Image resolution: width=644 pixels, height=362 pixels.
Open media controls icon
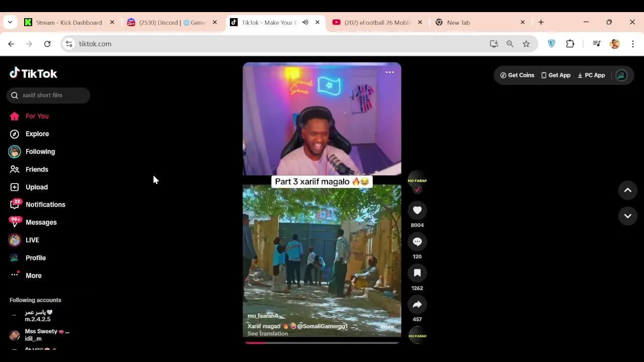point(597,44)
